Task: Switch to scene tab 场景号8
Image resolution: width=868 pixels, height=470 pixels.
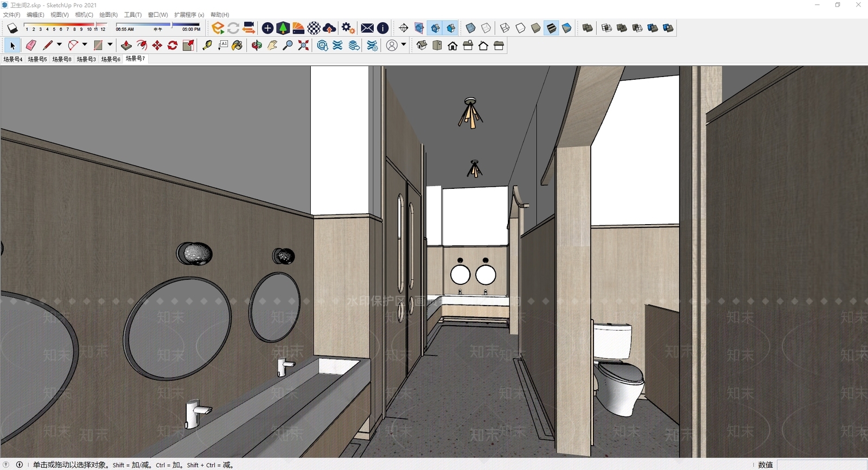Action: 62,59
